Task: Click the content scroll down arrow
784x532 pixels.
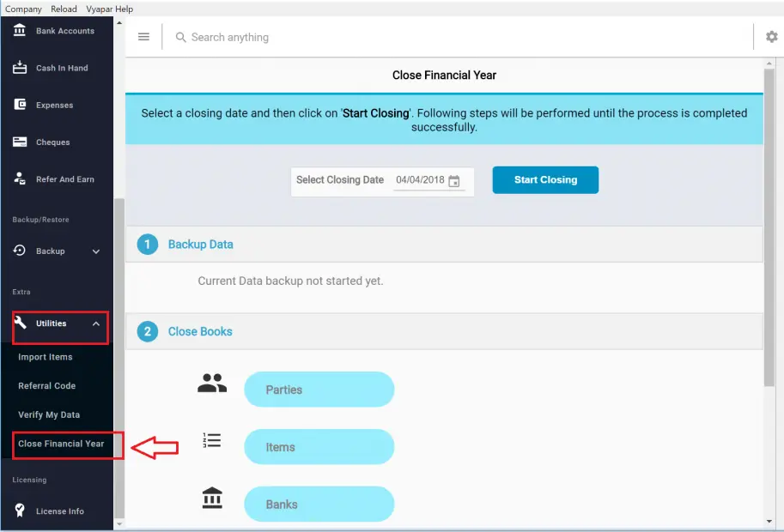Action: pos(769,522)
